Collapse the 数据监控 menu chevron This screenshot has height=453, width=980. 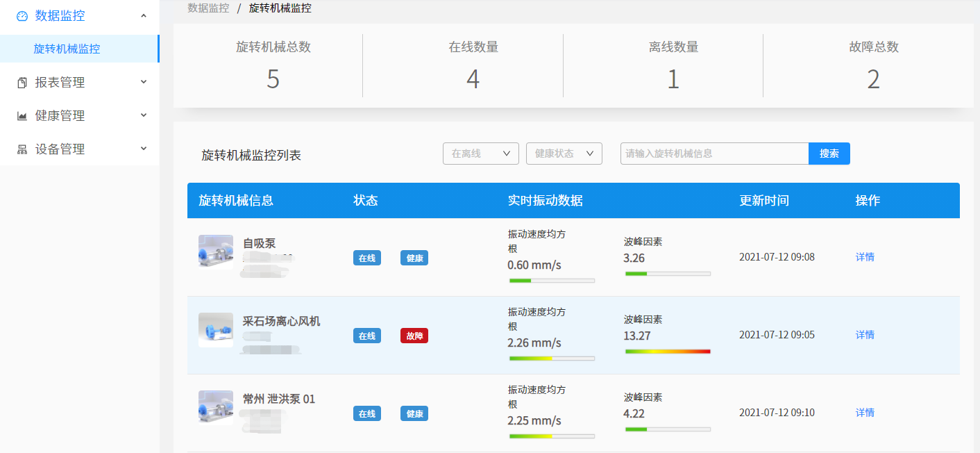tap(144, 15)
